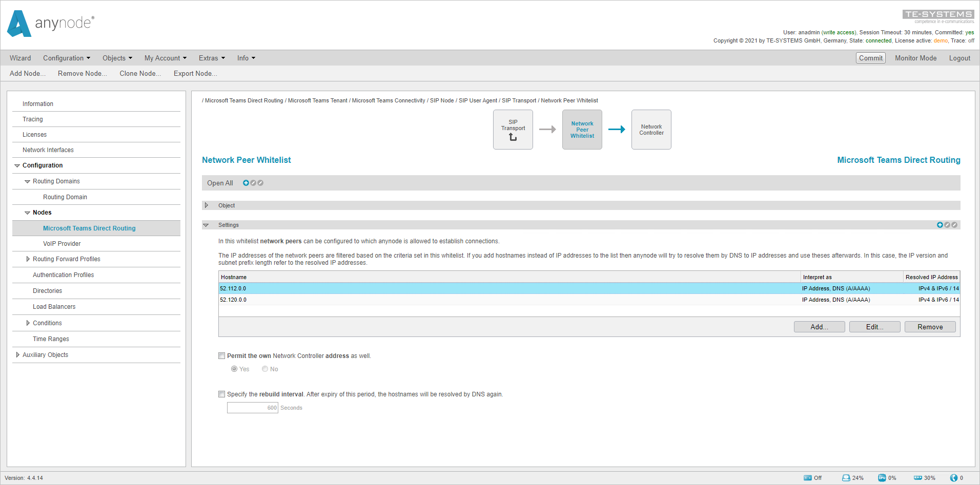
Task: Expand the Conditions tree node
Action: pos(28,323)
